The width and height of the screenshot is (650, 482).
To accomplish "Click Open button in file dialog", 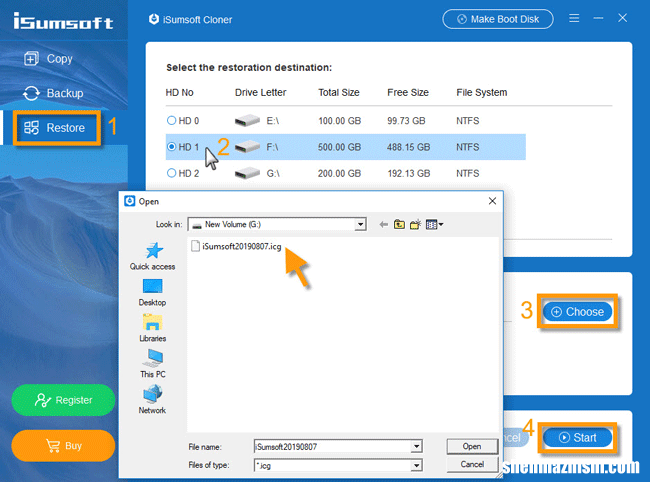I will (472, 446).
